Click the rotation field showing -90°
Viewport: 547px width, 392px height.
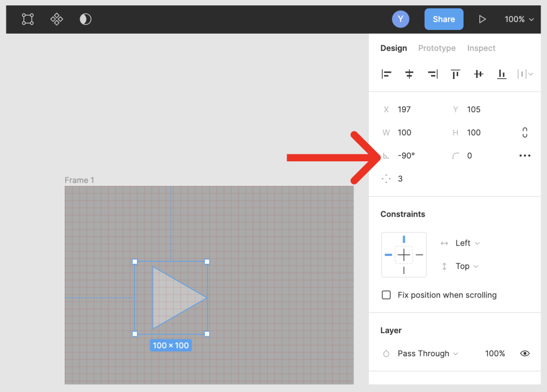406,156
